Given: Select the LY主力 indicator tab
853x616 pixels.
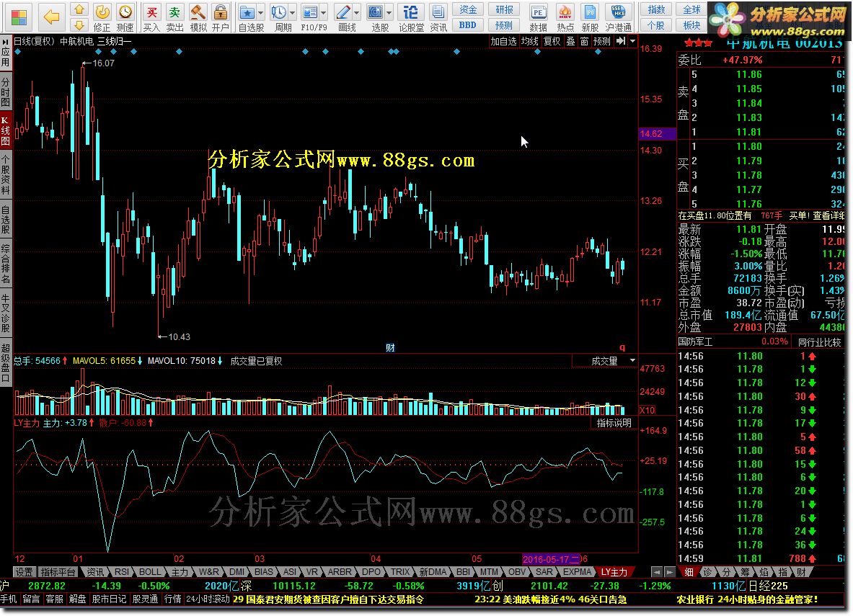Looking at the screenshot, I should pyautogui.click(x=614, y=572).
